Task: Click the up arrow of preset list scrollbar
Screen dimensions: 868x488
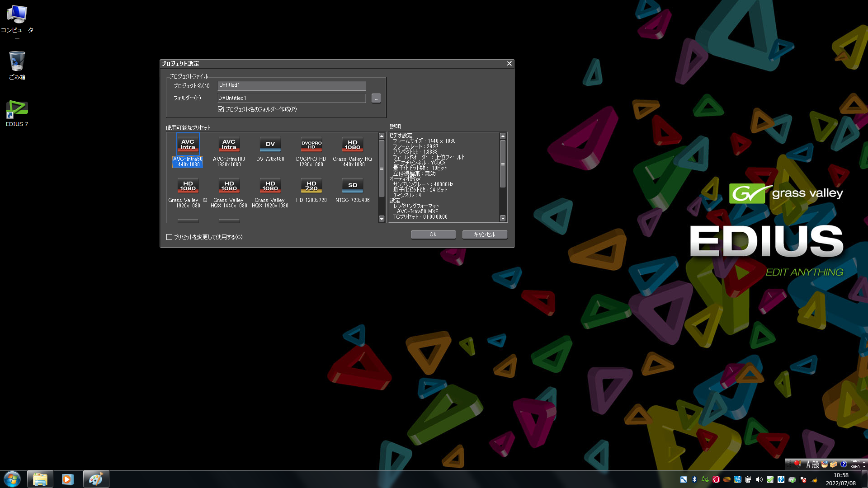Action: pyautogui.click(x=382, y=136)
